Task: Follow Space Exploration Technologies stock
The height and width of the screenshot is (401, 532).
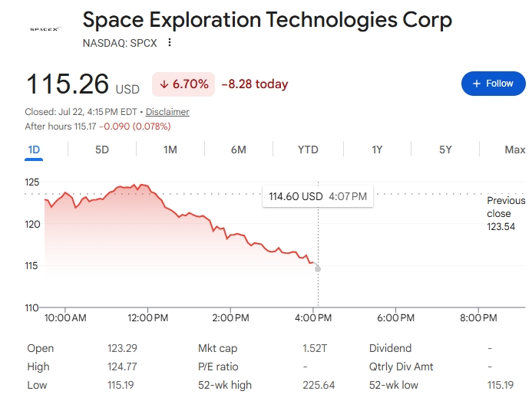Action: coord(494,84)
